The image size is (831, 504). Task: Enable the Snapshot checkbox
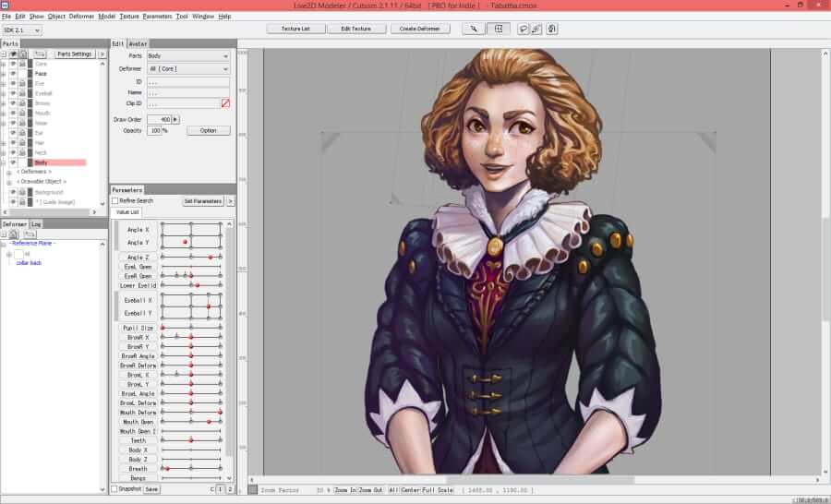coord(114,489)
